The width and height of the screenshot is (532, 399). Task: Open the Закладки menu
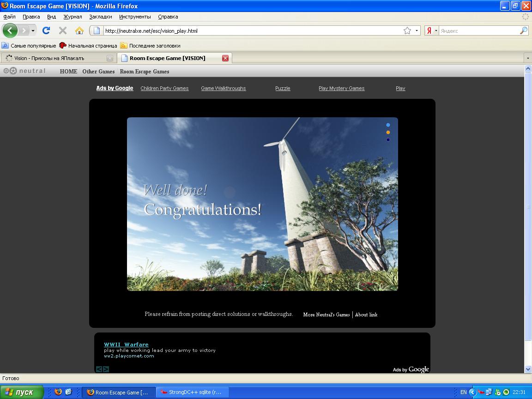click(100, 17)
